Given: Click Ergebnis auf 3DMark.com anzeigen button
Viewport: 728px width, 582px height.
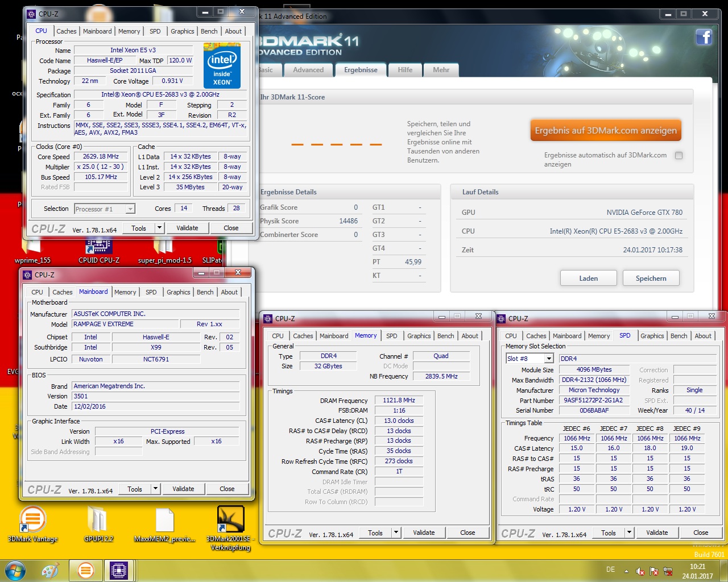Looking at the screenshot, I should tap(606, 130).
